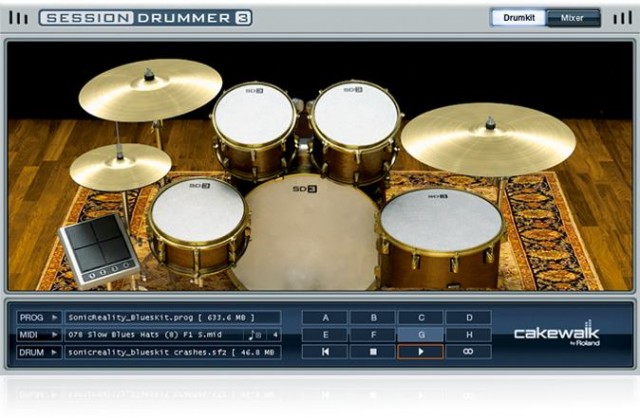Toggle pattern pad F

371,335
